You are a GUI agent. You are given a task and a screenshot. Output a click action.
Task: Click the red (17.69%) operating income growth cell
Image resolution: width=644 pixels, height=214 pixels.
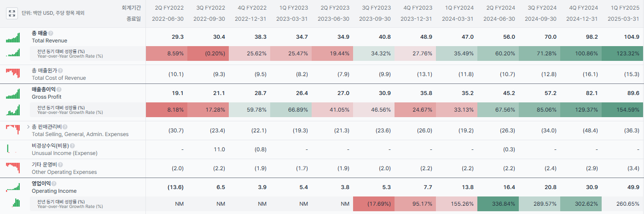point(374,204)
